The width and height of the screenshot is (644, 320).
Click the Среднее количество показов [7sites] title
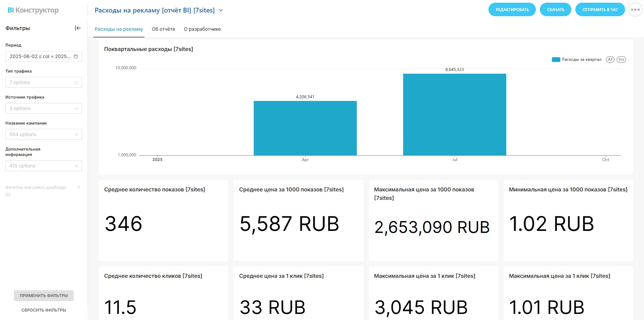point(154,190)
